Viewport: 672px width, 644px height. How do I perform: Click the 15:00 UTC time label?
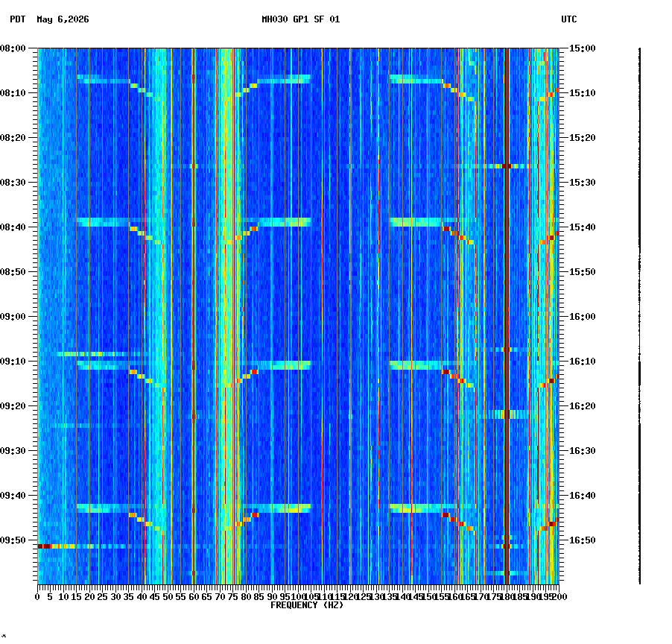click(583, 48)
